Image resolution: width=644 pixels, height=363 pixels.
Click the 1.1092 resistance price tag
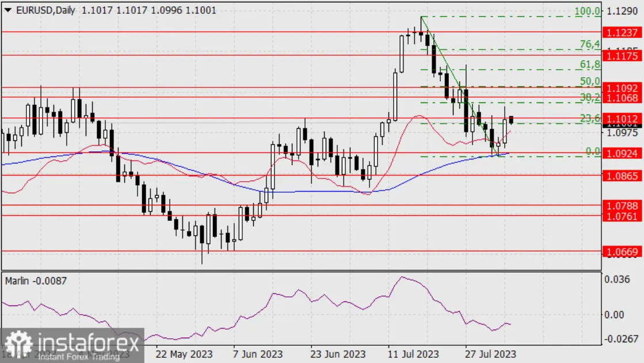point(621,88)
